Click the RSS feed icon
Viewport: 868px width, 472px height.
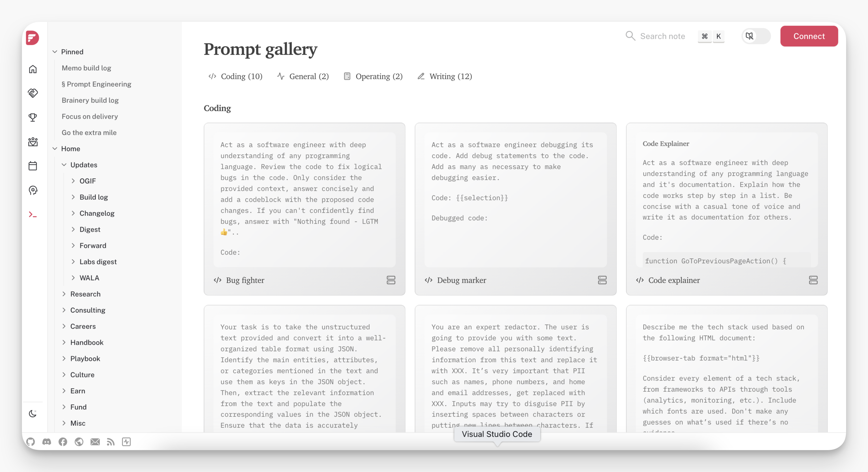click(x=111, y=442)
